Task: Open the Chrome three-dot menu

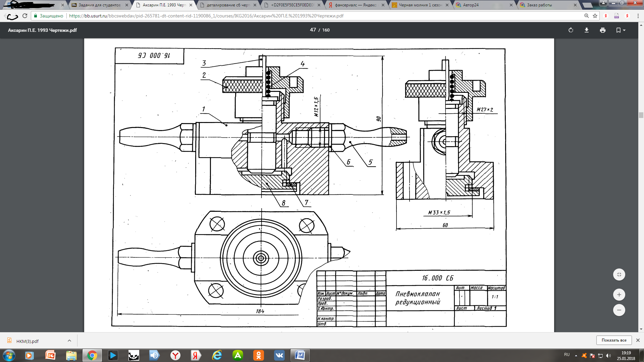Action: tap(638, 16)
